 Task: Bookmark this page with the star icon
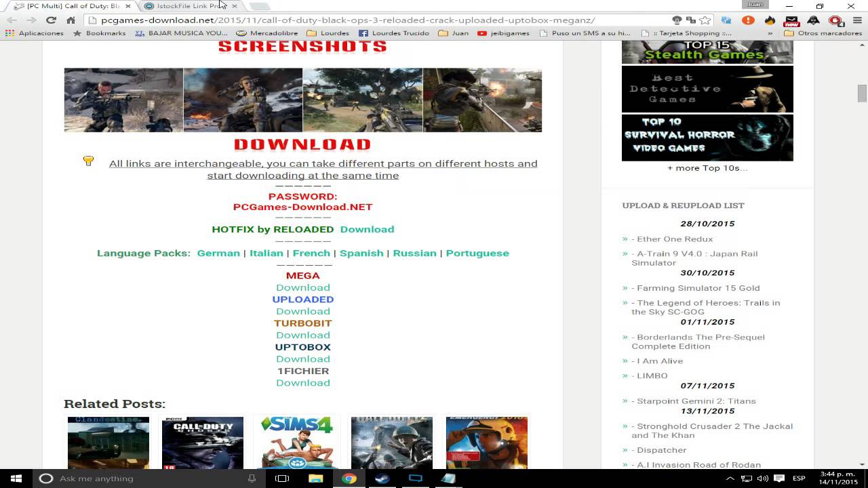point(705,20)
